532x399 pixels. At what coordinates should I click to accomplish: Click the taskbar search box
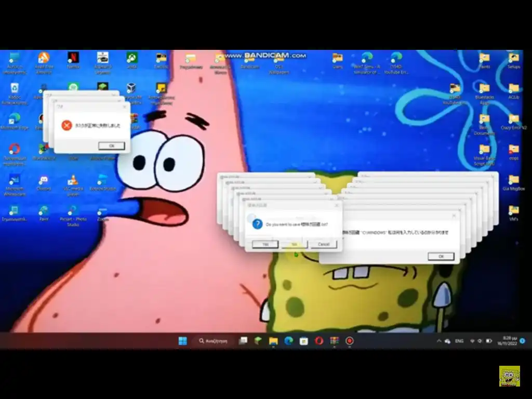(214, 341)
